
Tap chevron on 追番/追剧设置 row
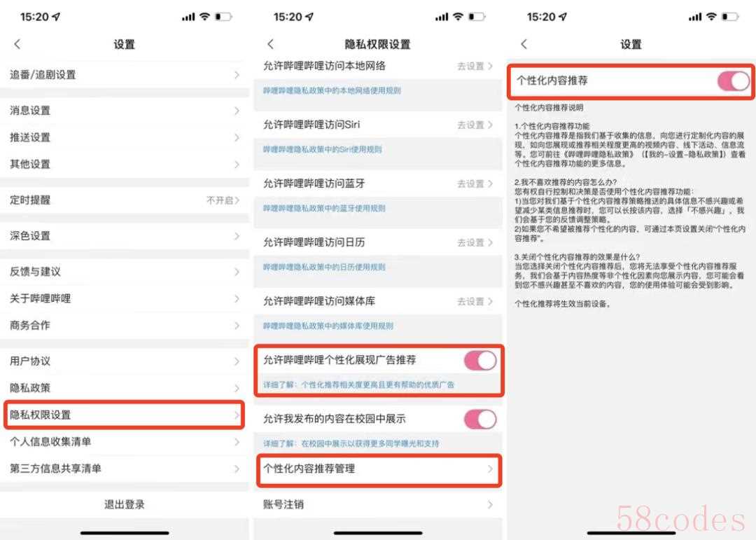[x=237, y=75]
